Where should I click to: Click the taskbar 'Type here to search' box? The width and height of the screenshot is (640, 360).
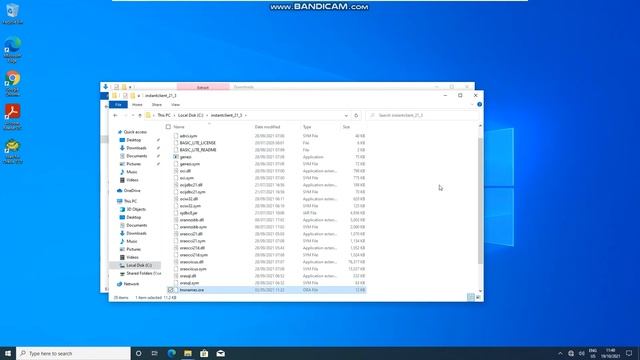coord(73,353)
